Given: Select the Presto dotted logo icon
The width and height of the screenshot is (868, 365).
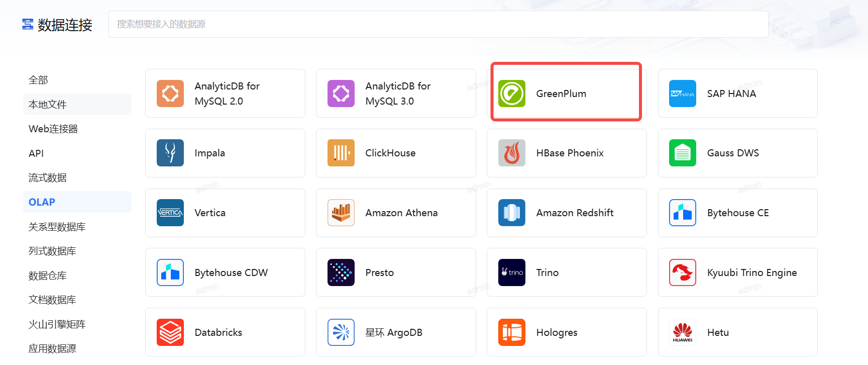Looking at the screenshot, I should point(341,272).
